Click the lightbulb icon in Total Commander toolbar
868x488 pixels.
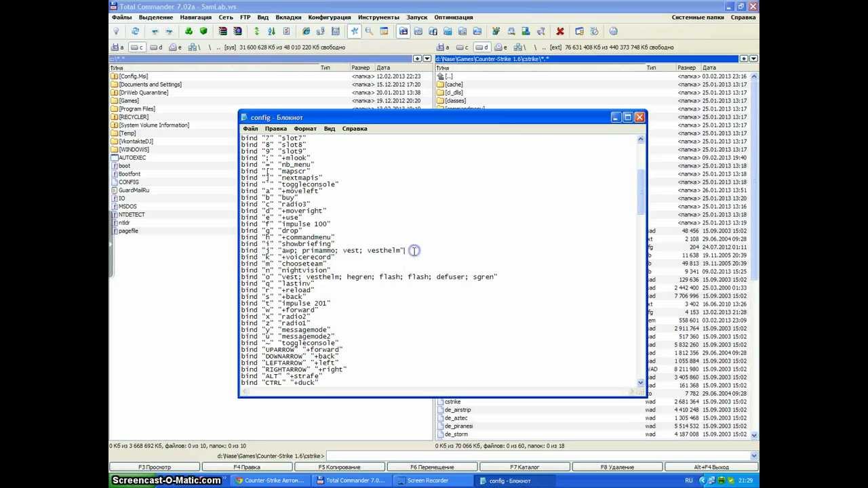[x=116, y=31]
